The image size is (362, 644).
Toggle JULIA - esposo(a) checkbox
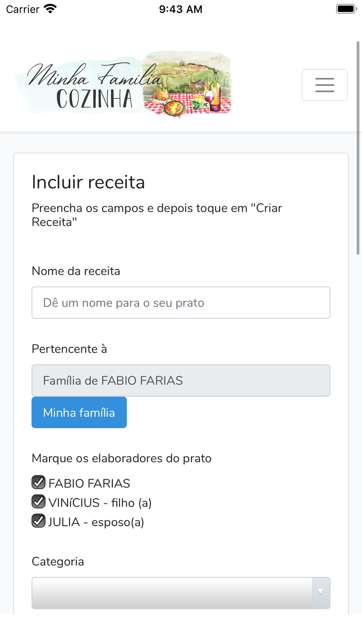pyautogui.click(x=38, y=521)
